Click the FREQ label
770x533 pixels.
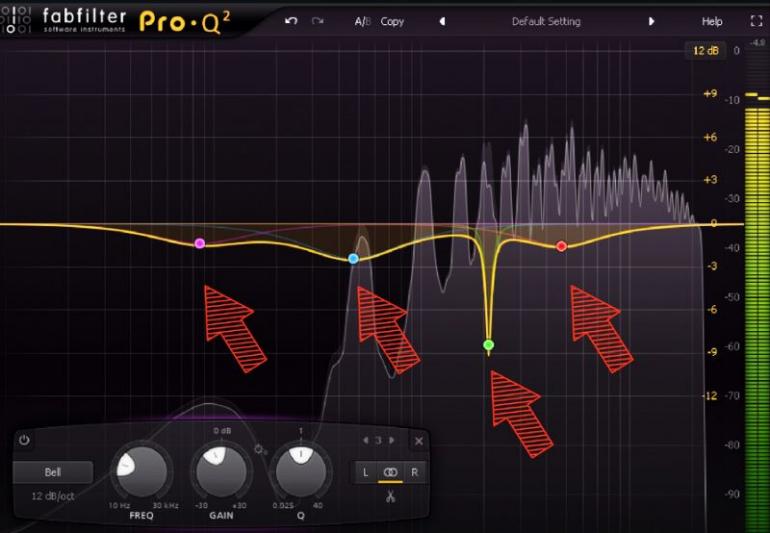(x=141, y=515)
